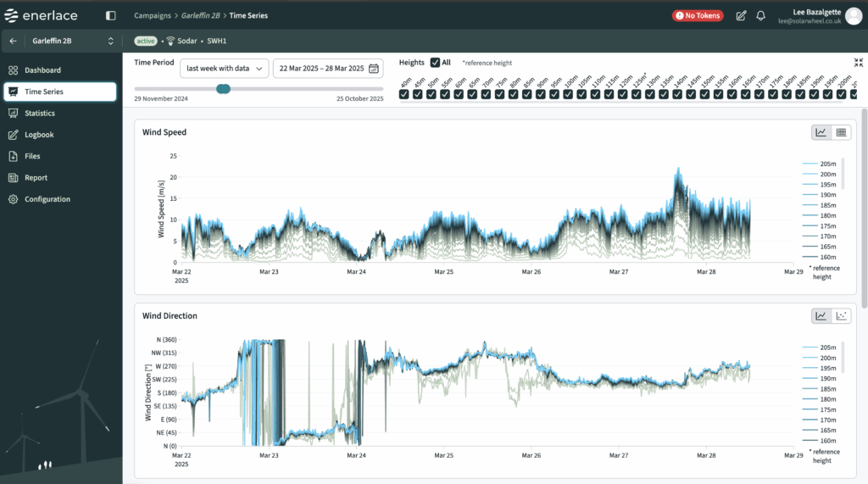
Task: Open the 'last week with data' dropdown
Action: pos(224,69)
